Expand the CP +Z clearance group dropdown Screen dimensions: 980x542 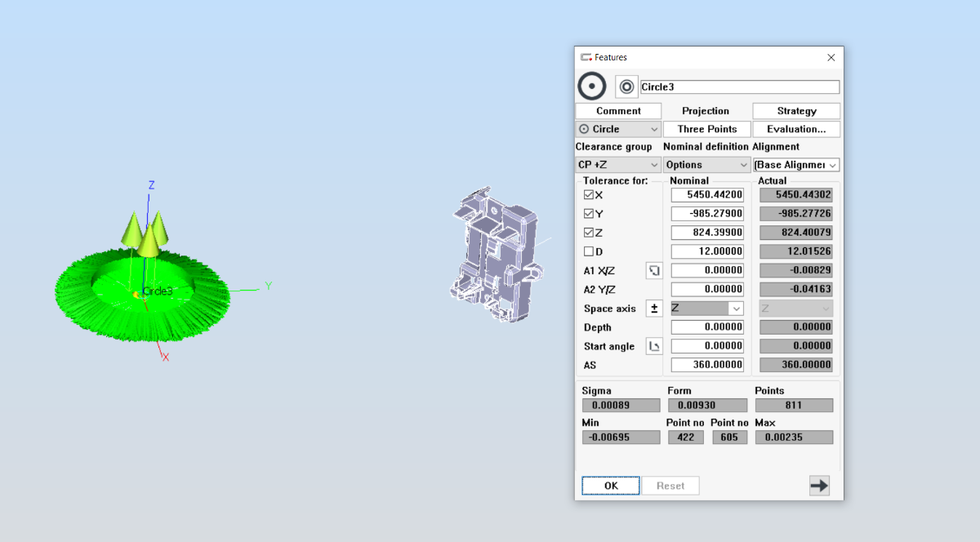click(x=618, y=165)
